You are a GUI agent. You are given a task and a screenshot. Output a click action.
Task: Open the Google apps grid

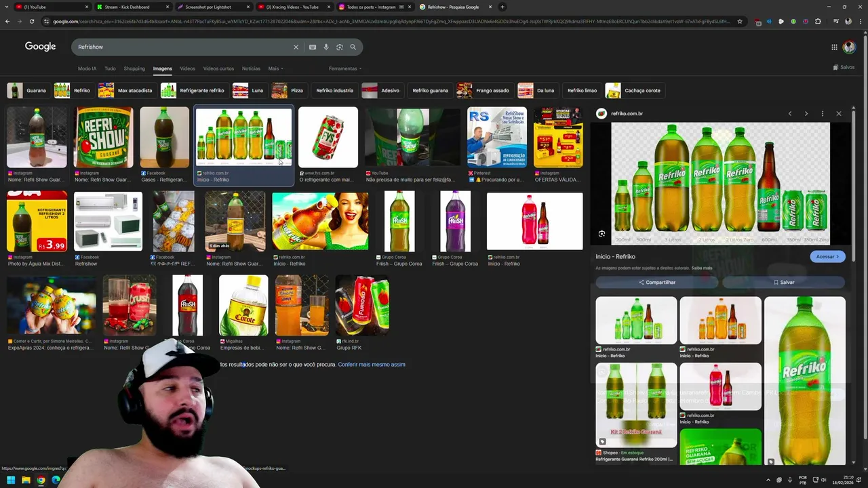(834, 47)
